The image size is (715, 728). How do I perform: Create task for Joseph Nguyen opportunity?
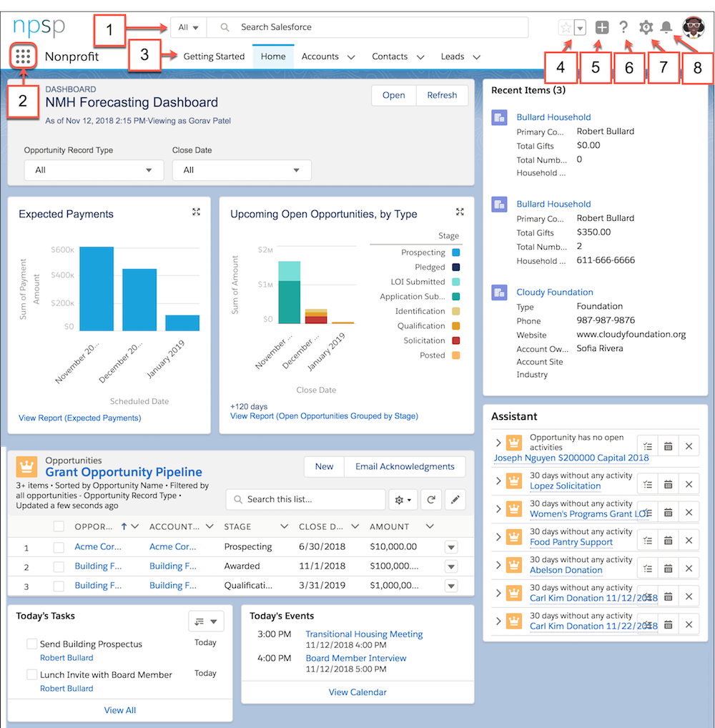tap(648, 447)
